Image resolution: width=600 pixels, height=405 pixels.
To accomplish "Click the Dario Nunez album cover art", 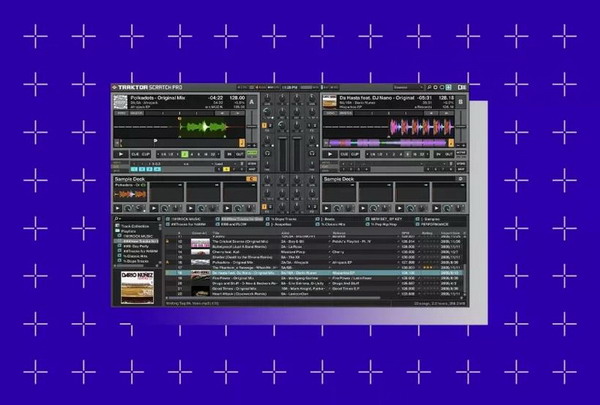I will point(135,280).
